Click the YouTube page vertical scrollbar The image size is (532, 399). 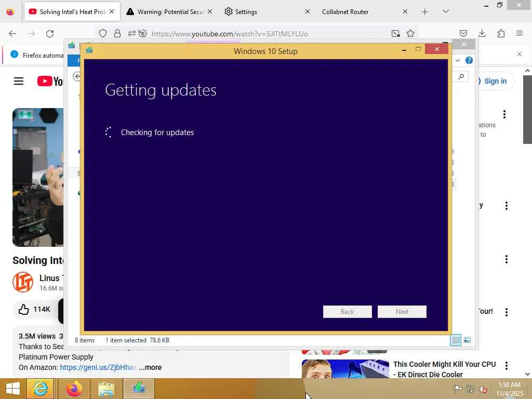pyautogui.click(x=527, y=110)
